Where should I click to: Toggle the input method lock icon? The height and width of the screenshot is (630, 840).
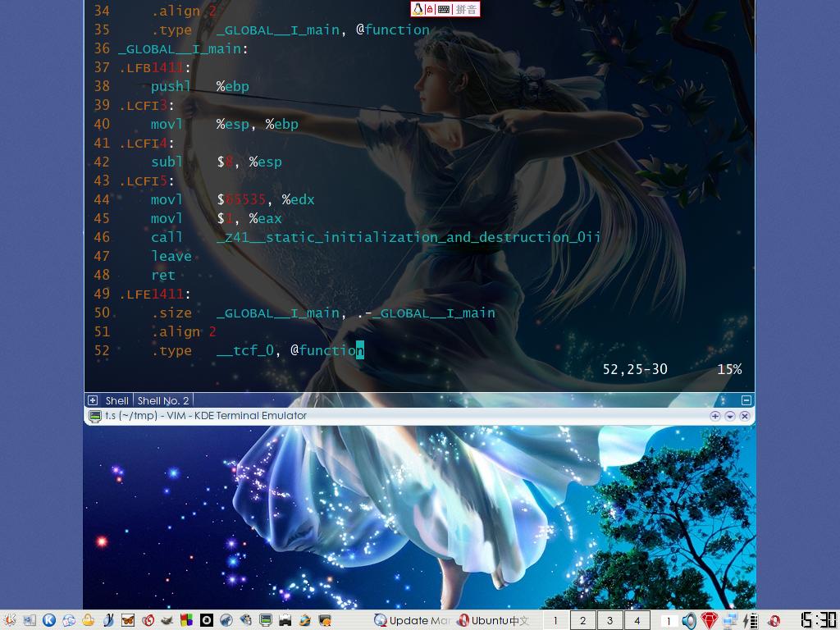pos(430,9)
